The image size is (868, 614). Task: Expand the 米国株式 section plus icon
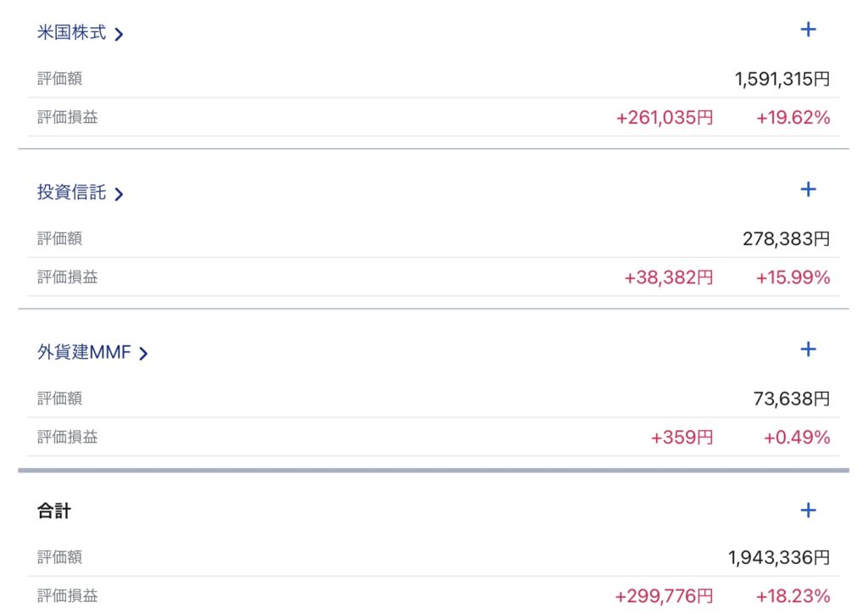point(808,30)
